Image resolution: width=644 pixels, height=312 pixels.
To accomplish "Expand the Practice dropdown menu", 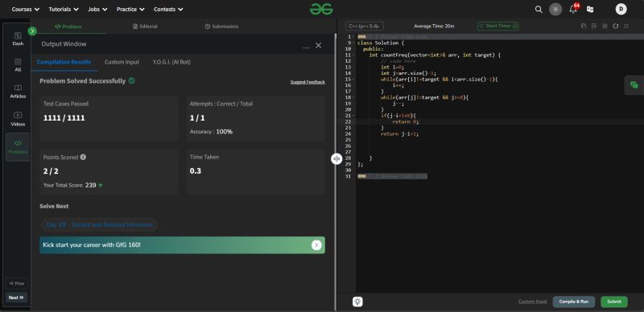I will pos(130,9).
